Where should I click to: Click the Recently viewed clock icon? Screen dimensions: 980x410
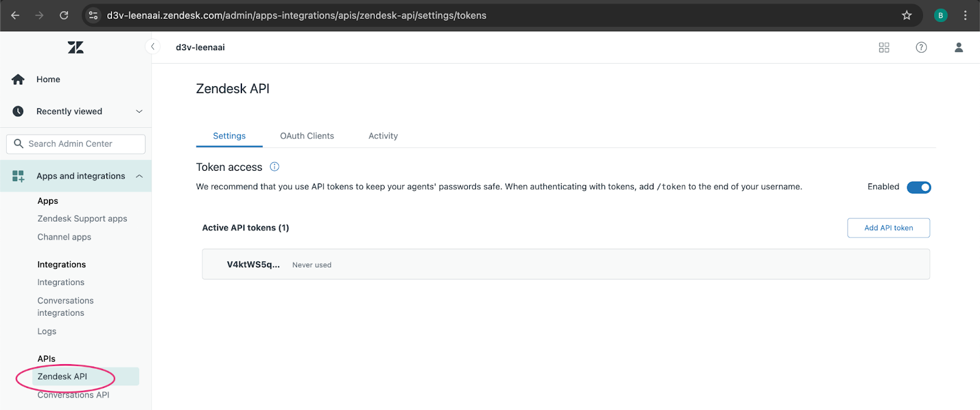tap(18, 111)
